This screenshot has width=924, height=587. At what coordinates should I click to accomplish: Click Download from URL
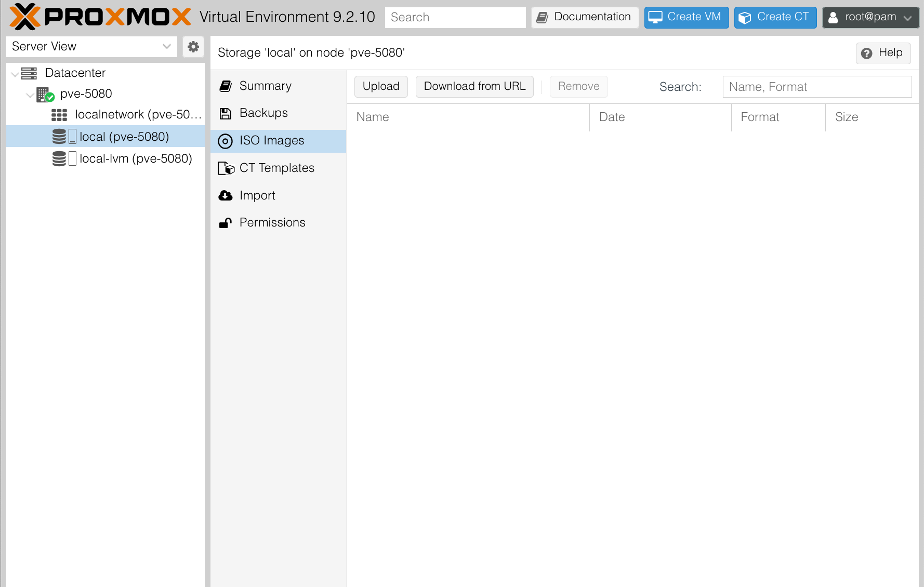pyautogui.click(x=474, y=87)
